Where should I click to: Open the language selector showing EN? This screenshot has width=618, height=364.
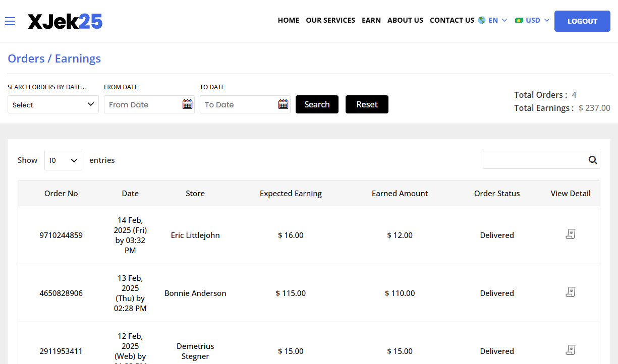[493, 20]
